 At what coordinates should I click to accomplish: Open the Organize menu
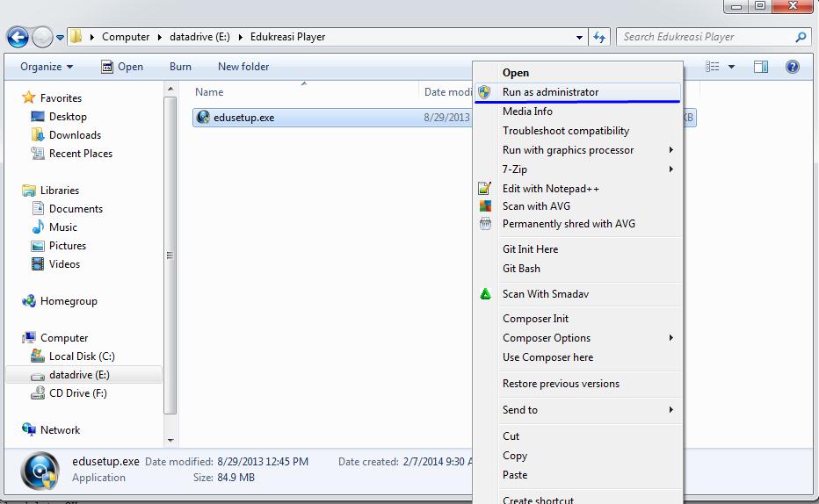(x=47, y=67)
